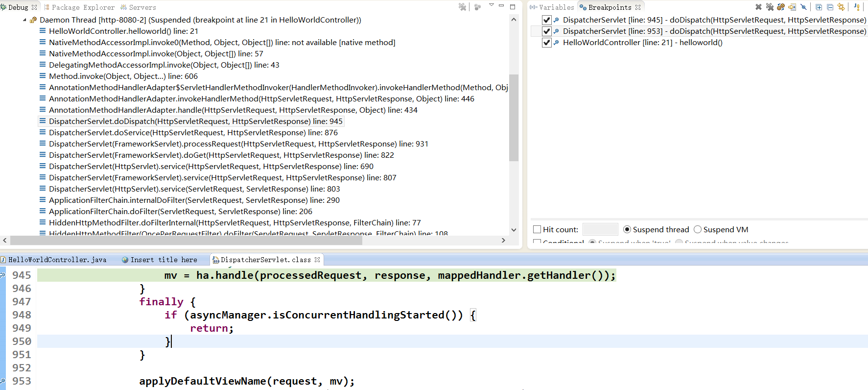Open the Servers tab

click(139, 7)
